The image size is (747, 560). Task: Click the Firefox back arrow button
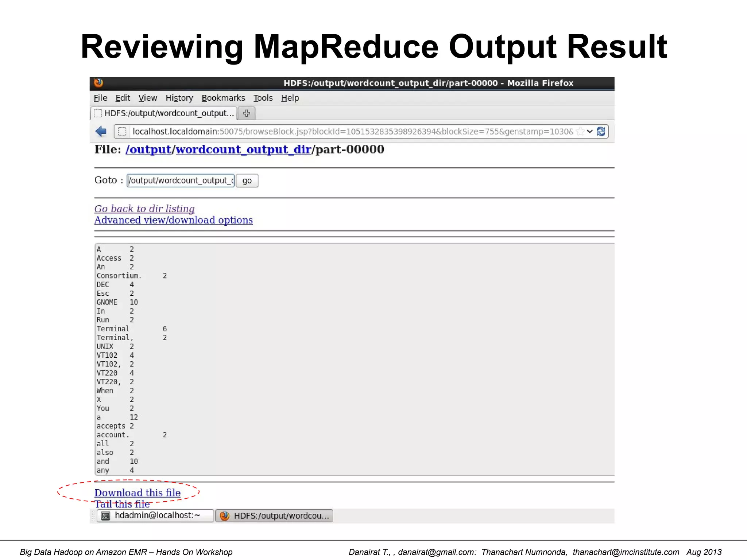click(101, 131)
